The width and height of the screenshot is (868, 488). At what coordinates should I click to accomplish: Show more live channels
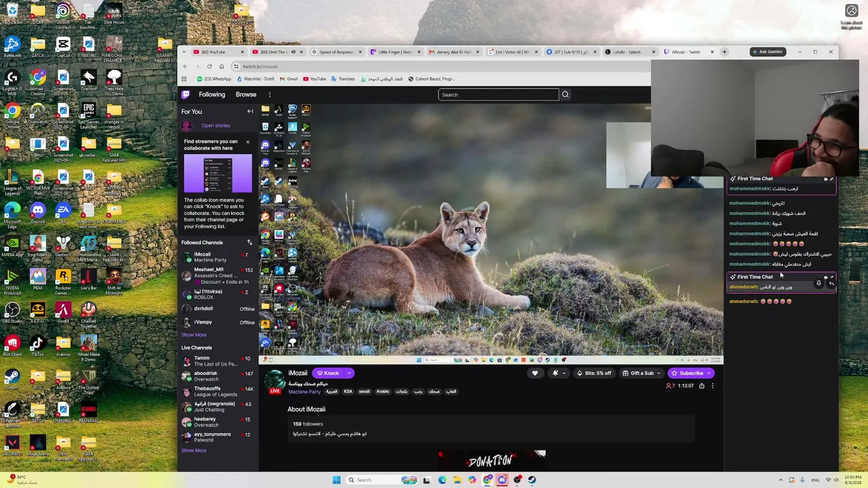pyautogui.click(x=194, y=451)
